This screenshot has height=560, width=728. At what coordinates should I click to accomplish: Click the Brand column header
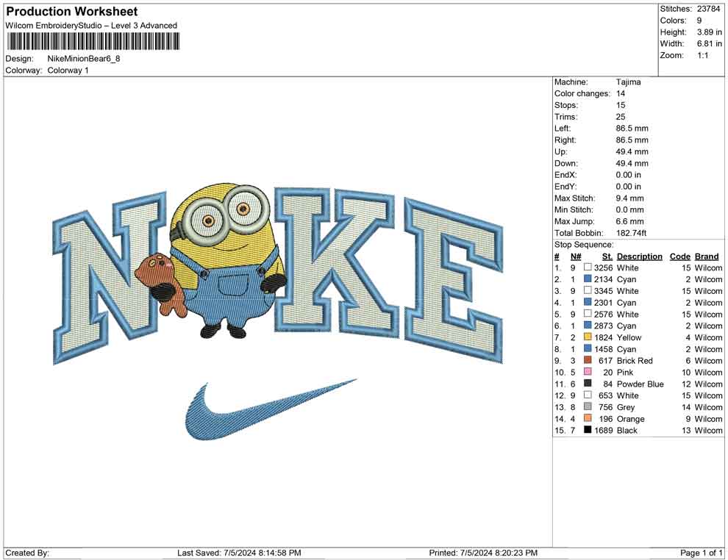click(x=707, y=256)
